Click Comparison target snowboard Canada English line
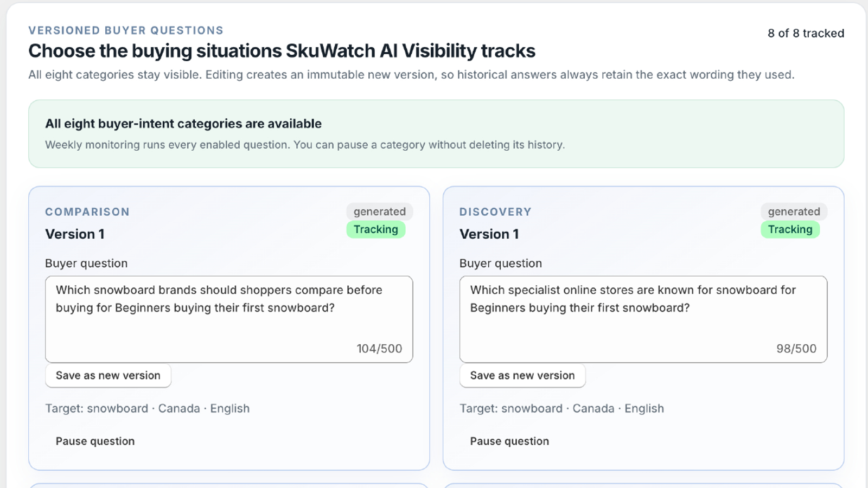868x488 pixels. coord(148,409)
